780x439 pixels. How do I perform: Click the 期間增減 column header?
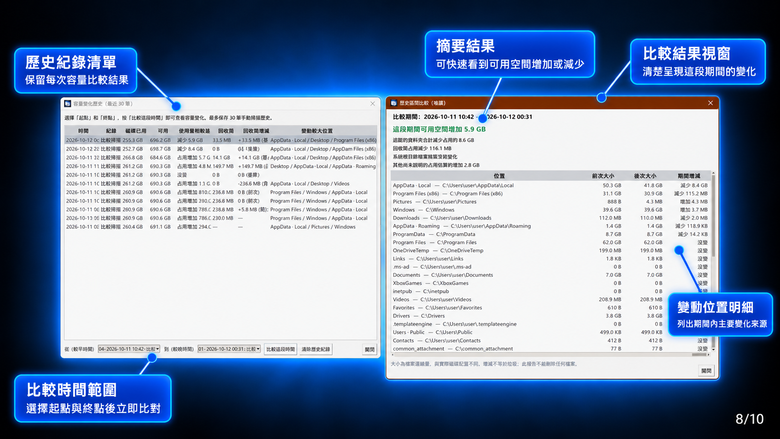pos(688,176)
